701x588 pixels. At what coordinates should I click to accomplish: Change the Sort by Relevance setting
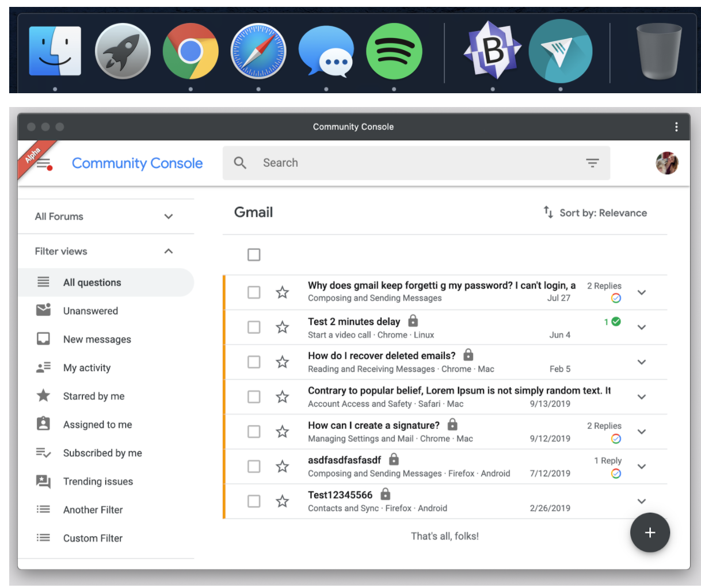[596, 213]
